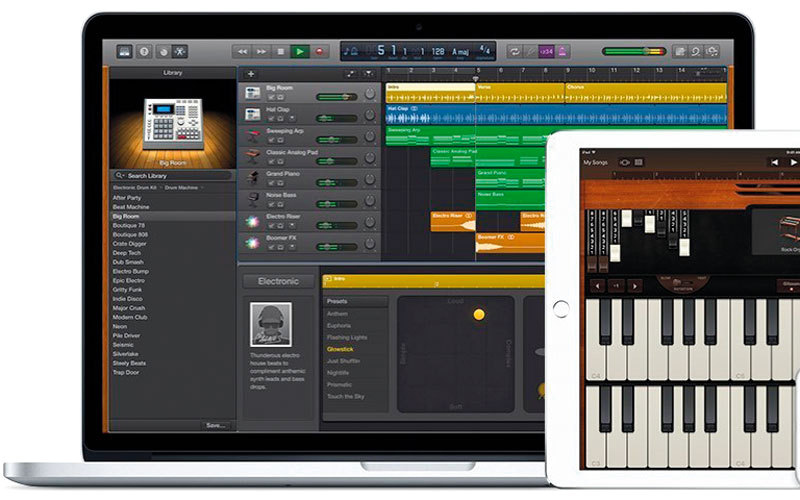Click the Save button in Library

click(x=215, y=424)
